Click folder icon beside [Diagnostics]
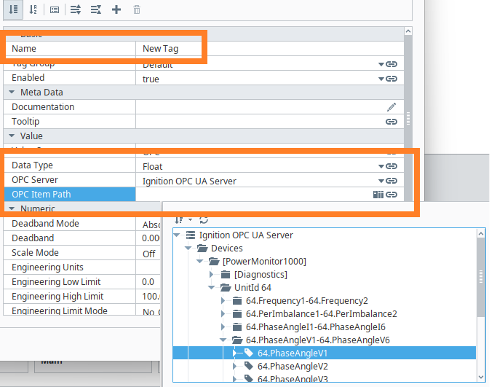This screenshot has height=388, width=490. pyautogui.click(x=226, y=274)
